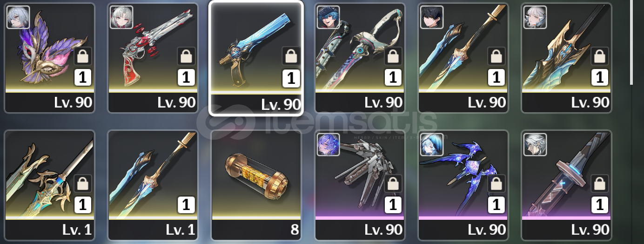This screenshot has width=644, height=244.
Task: Select the highlighted blue pistol weapon
Action: (x=256, y=58)
